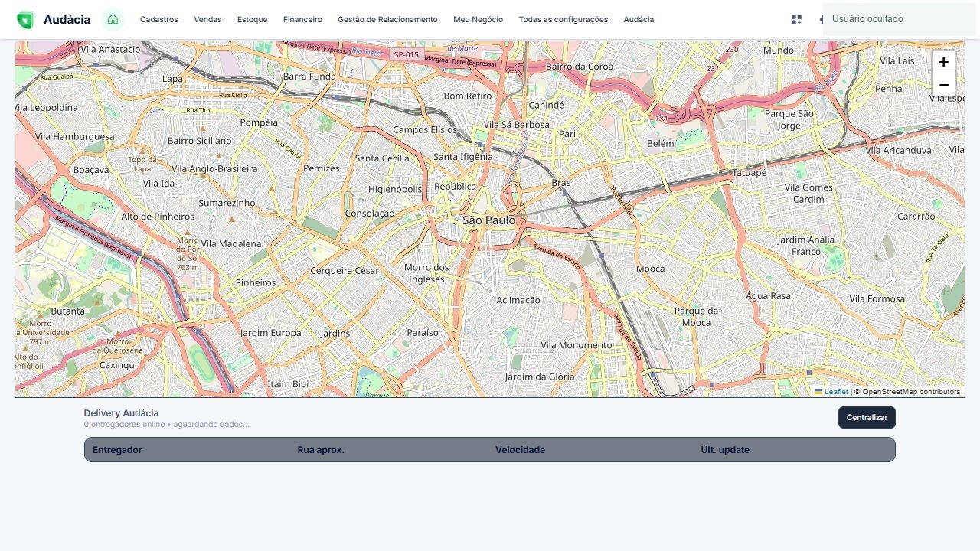
Task: Click the Velocidade column header
Action: 520,450
